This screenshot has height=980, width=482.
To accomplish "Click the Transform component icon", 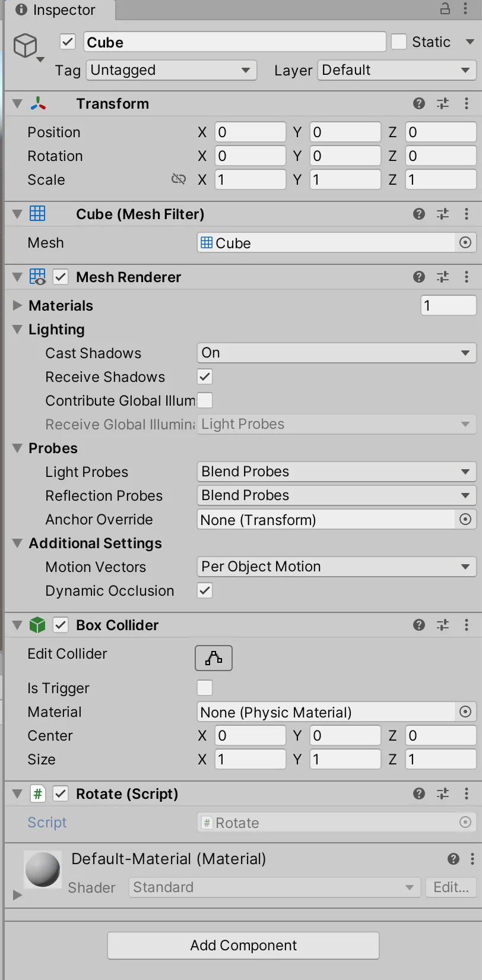I will pos(38,103).
